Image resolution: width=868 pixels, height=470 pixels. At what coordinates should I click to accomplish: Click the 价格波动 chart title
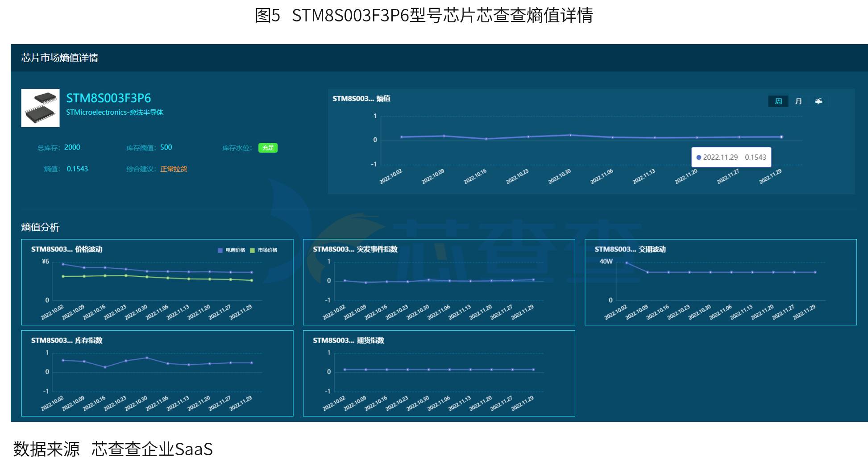tap(67, 249)
